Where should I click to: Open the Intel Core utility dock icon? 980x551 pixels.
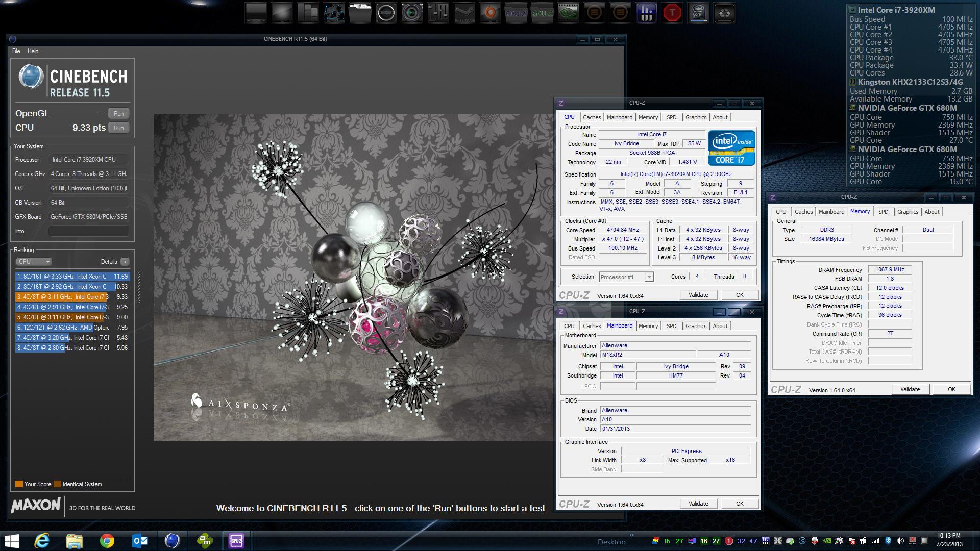click(x=698, y=13)
